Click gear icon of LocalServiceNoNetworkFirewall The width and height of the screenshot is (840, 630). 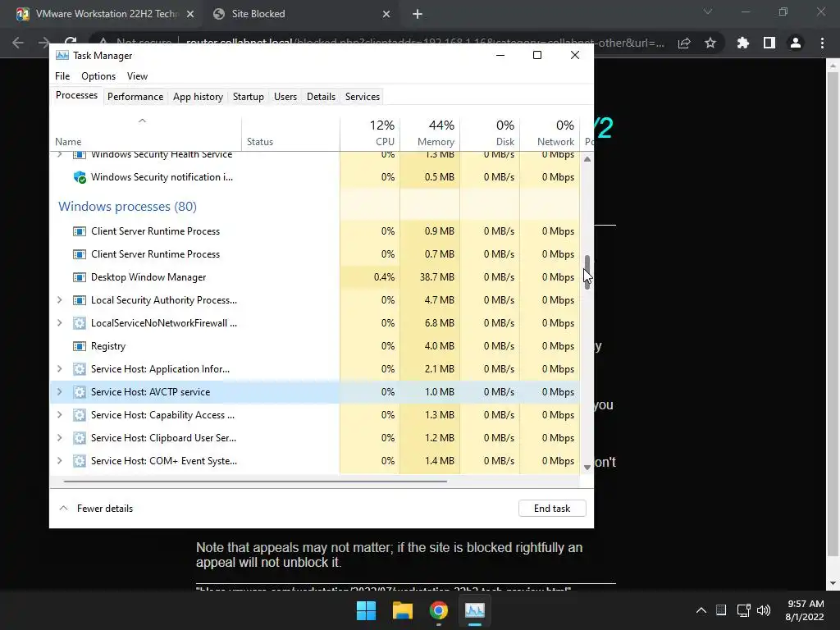point(80,323)
